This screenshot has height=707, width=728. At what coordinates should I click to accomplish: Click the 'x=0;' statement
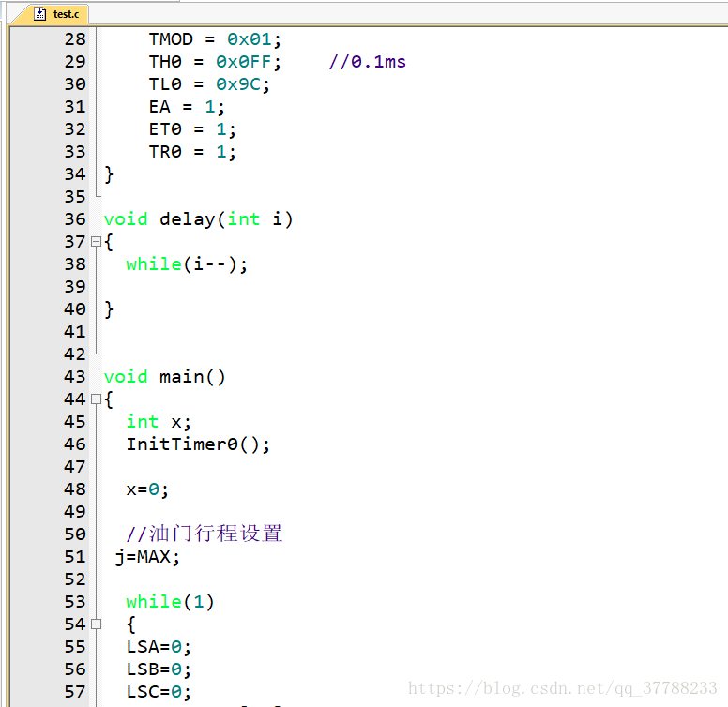point(147,489)
